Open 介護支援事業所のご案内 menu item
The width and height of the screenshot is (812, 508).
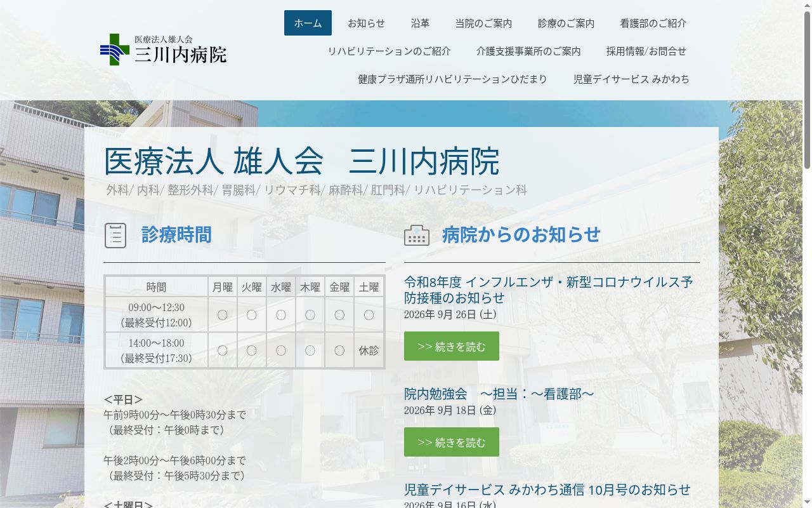pos(528,51)
